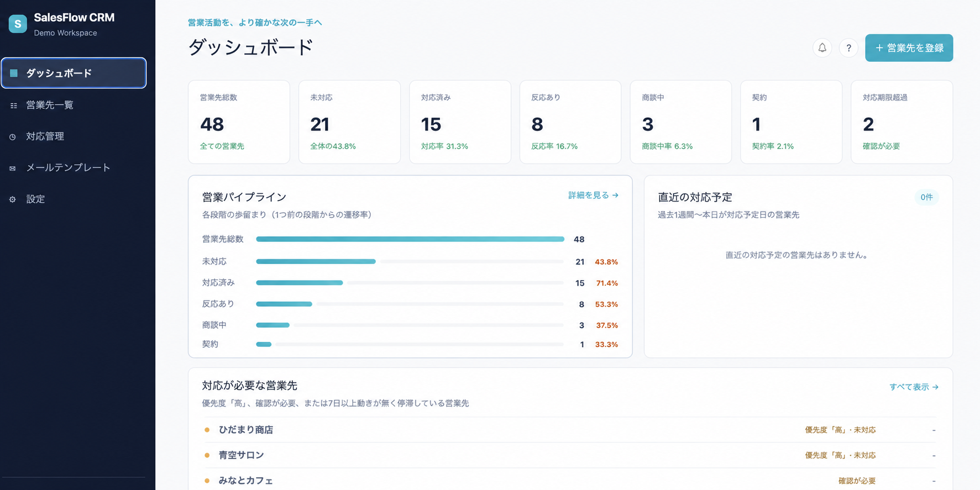The image size is (980, 490).
Task: Click the Demo Workspace label
Action: pyautogui.click(x=65, y=33)
